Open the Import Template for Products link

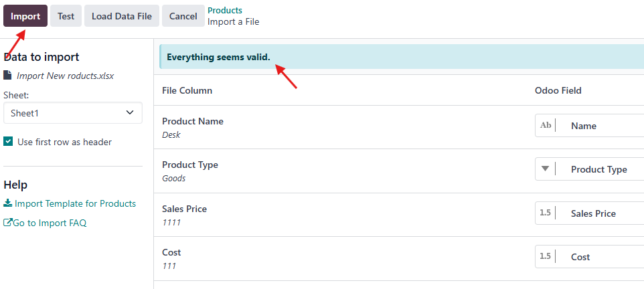(x=75, y=203)
